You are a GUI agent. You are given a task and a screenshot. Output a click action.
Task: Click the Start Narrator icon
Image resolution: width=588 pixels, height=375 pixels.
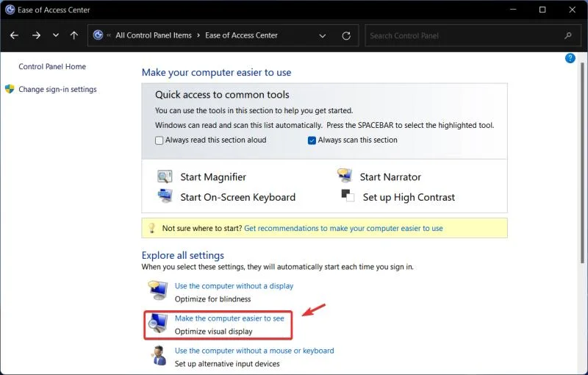[x=344, y=175]
